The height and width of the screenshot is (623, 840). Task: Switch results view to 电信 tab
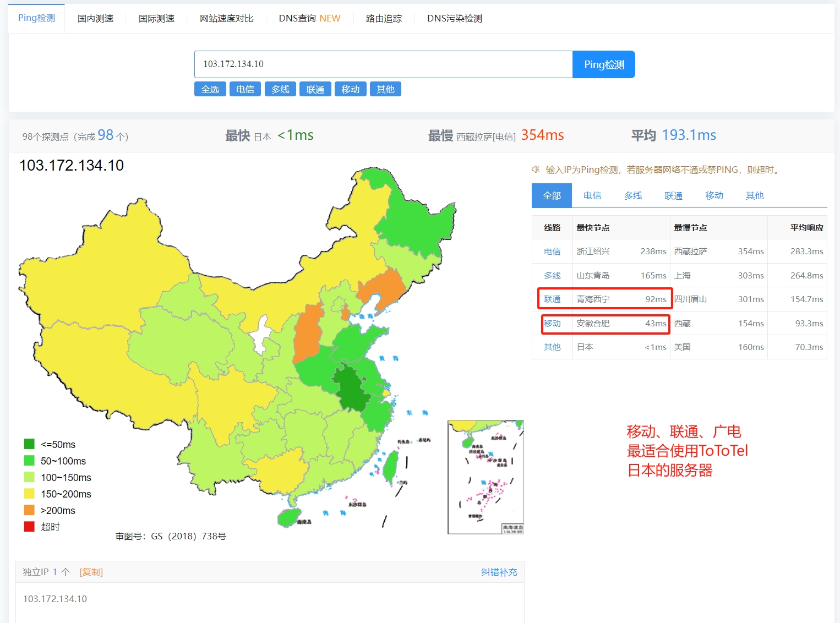coord(592,195)
